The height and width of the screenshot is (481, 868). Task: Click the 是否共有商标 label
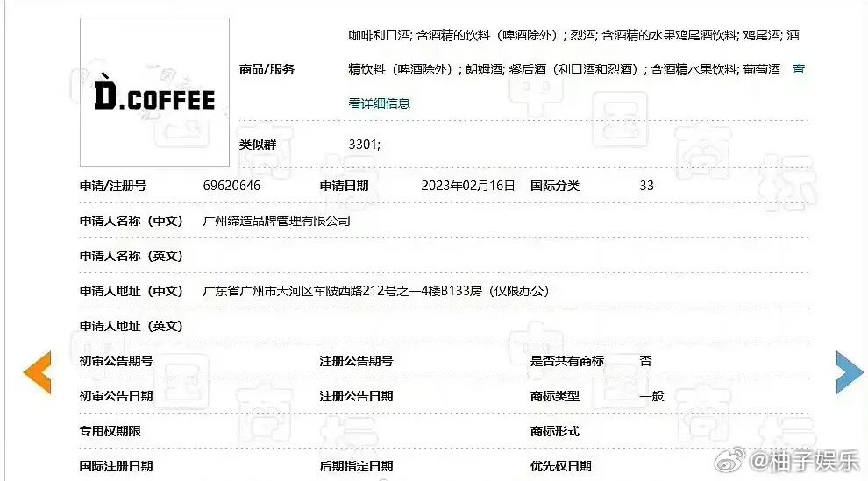567,361
